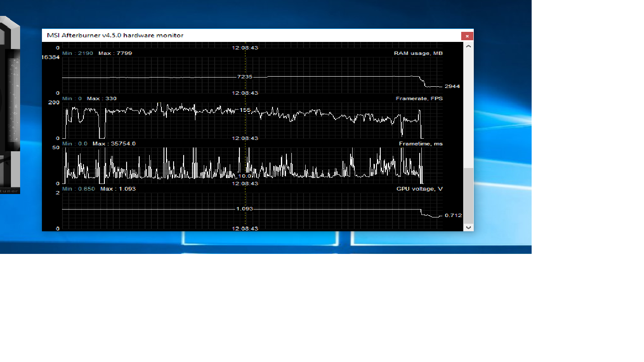Click the 155 marker value on Framerate graph
This screenshot has width=644, height=362.
point(245,110)
